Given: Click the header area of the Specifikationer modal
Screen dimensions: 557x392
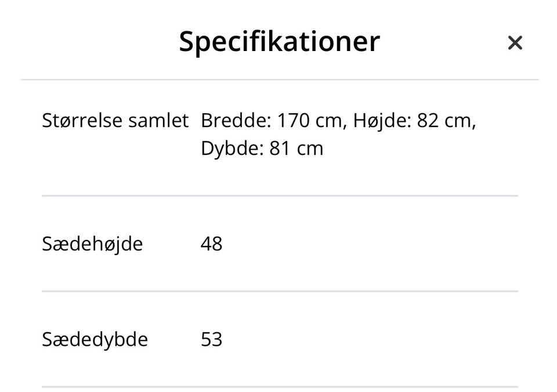Looking at the screenshot, I should 278,41.
